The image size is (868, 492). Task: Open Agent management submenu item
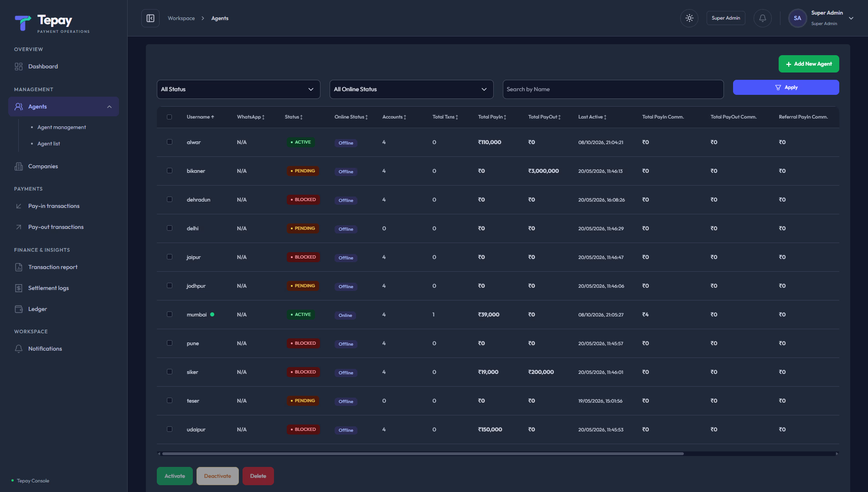[62, 127]
